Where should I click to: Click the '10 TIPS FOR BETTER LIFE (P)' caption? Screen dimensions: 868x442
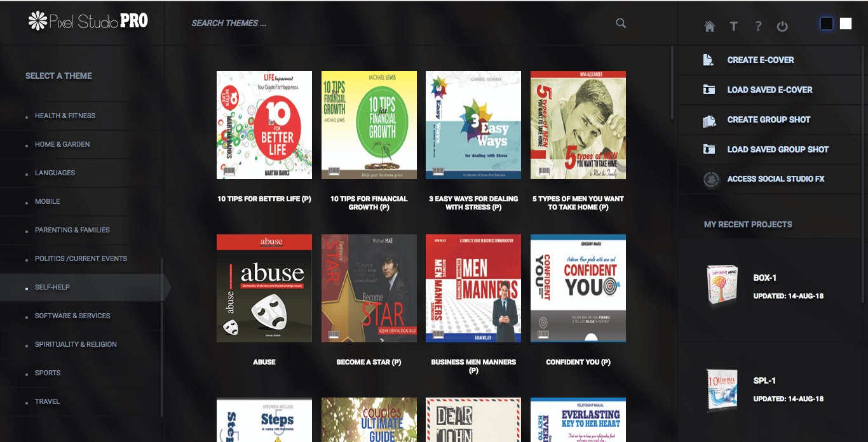coord(264,199)
